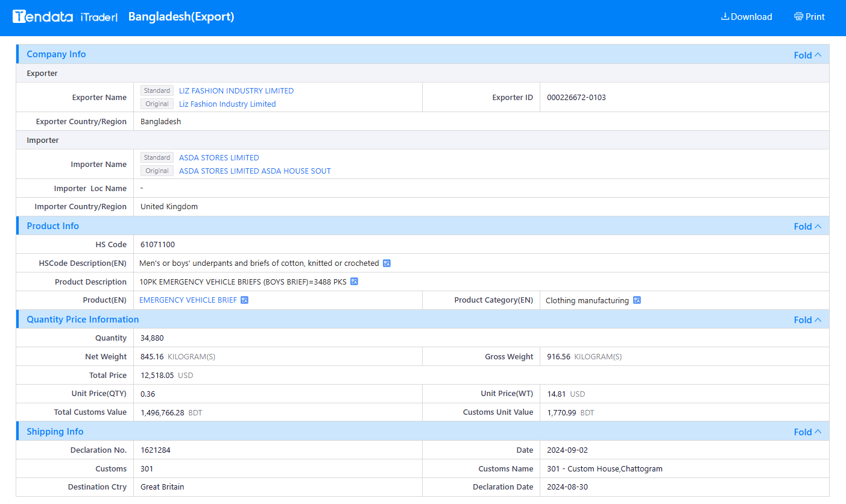Image resolution: width=846 pixels, height=504 pixels.
Task: Click Importer Country value United Kingdom
Action: click(169, 207)
